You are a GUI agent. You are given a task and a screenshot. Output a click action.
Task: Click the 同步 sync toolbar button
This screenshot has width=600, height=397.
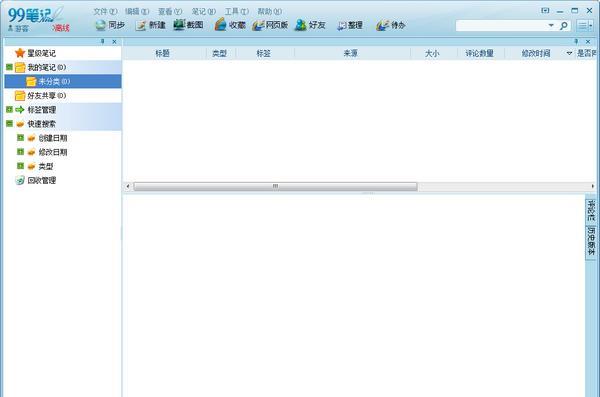[x=110, y=25]
